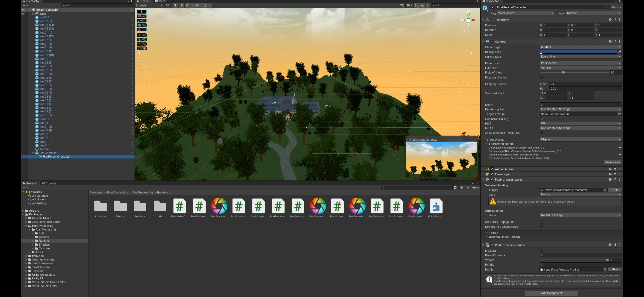Open the Console tab
Screen dimensions: 644x297
49,183
